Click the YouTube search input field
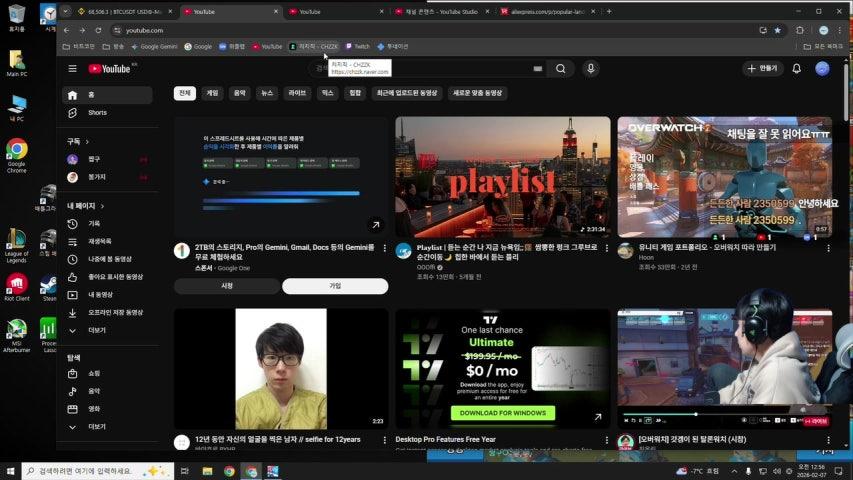This screenshot has height=480, width=853. pyautogui.click(x=430, y=68)
